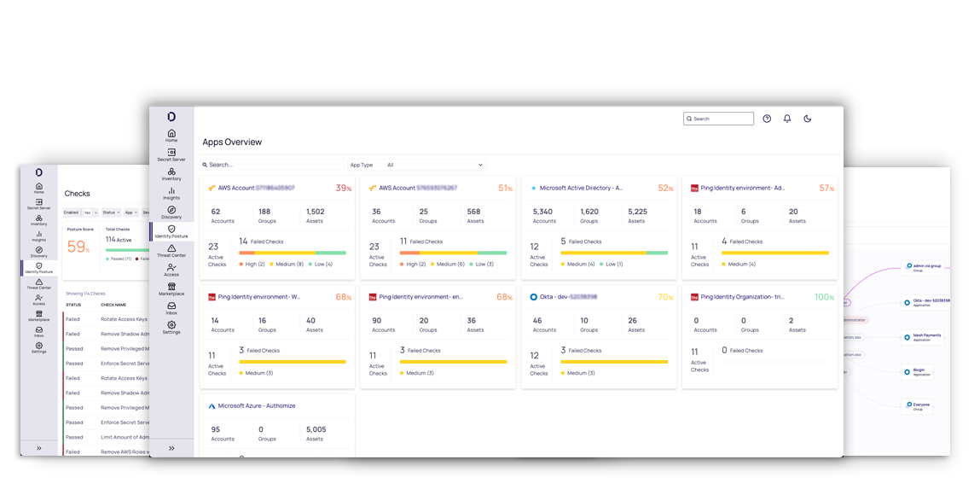
Task: Open Secret Server in Apps Overview sidebar
Action: pyautogui.click(x=171, y=155)
